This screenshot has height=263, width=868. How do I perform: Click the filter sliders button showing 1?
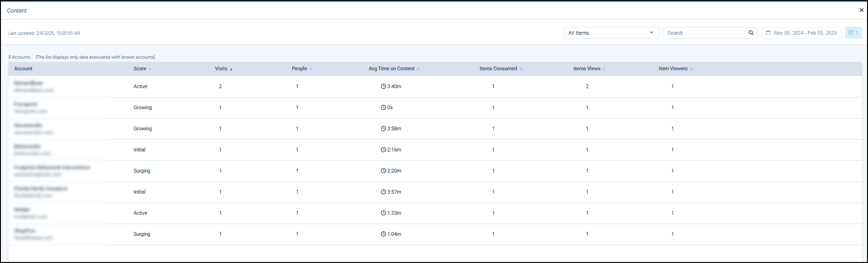(853, 33)
